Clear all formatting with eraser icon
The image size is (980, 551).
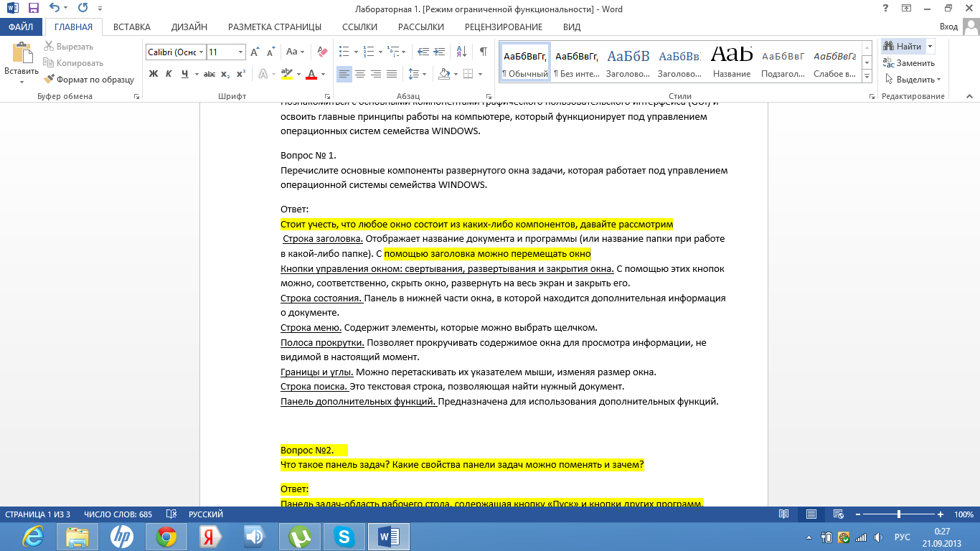pyautogui.click(x=322, y=52)
